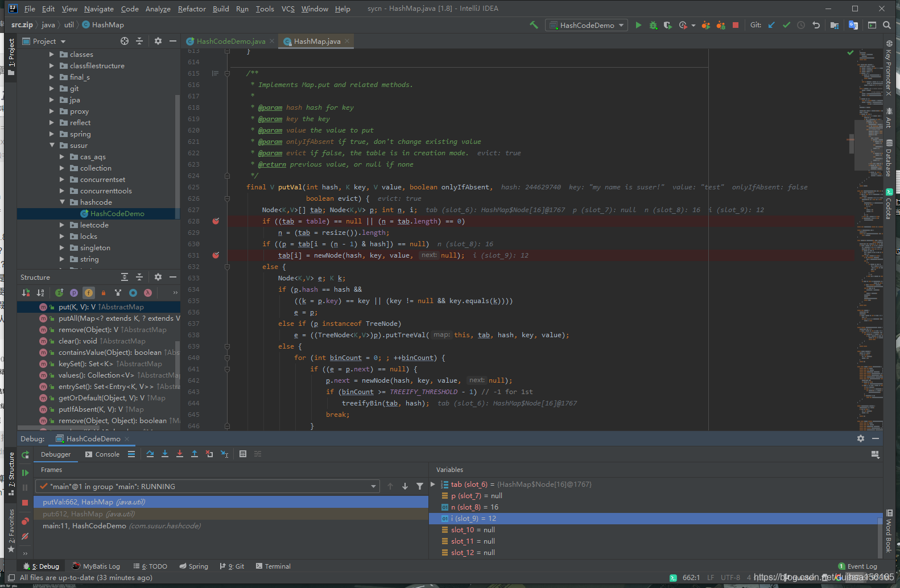Toggle sort alphabetically in Structure
900x588 pixels.
click(40, 293)
